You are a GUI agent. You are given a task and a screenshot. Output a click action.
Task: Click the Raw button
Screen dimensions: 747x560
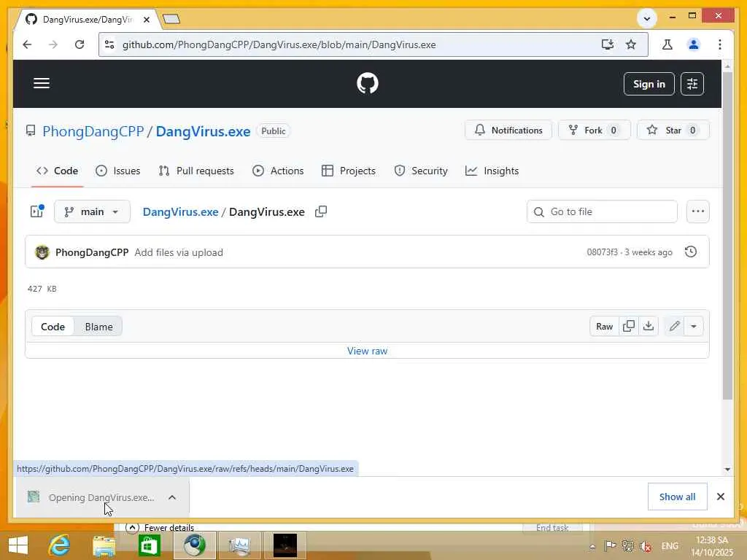[x=604, y=326]
